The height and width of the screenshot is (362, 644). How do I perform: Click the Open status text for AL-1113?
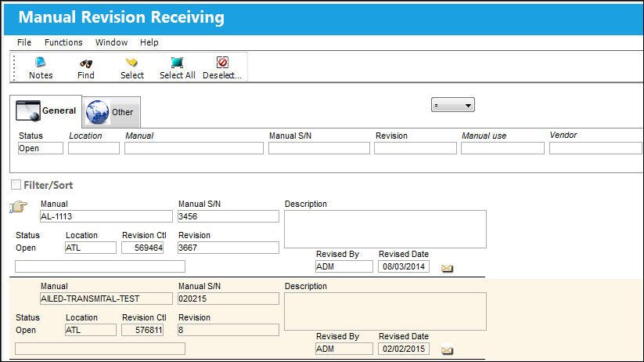click(26, 248)
